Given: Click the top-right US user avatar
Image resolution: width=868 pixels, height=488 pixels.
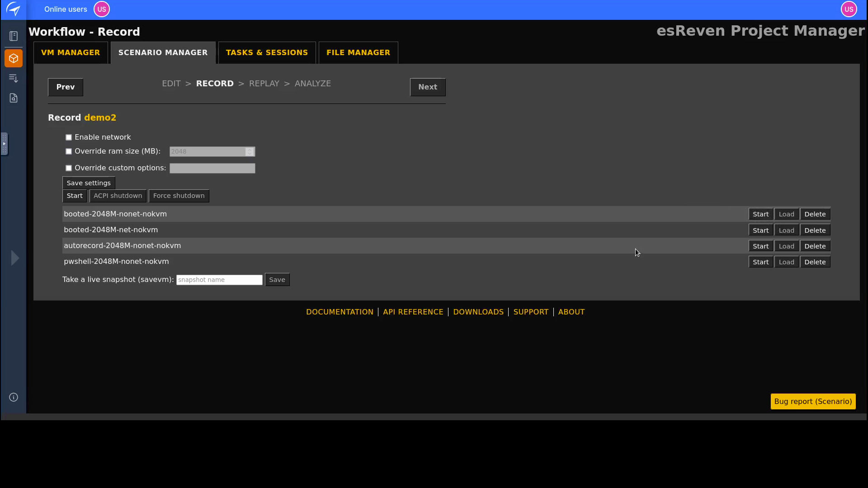Looking at the screenshot, I should pos(849,9).
